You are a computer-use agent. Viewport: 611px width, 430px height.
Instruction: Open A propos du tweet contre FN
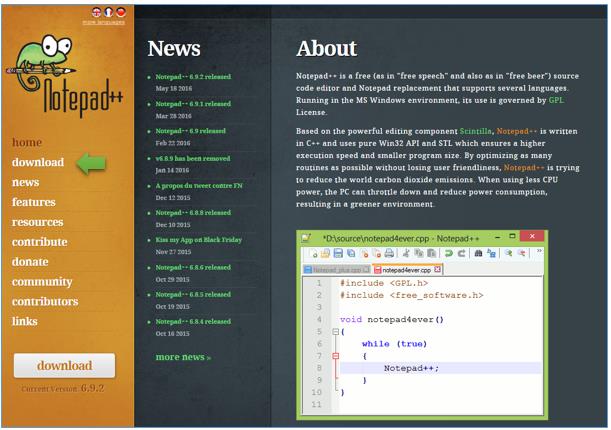199,186
